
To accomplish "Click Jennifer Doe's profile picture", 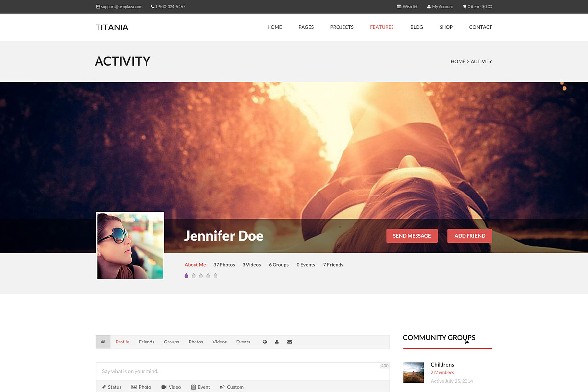I will [x=130, y=246].
